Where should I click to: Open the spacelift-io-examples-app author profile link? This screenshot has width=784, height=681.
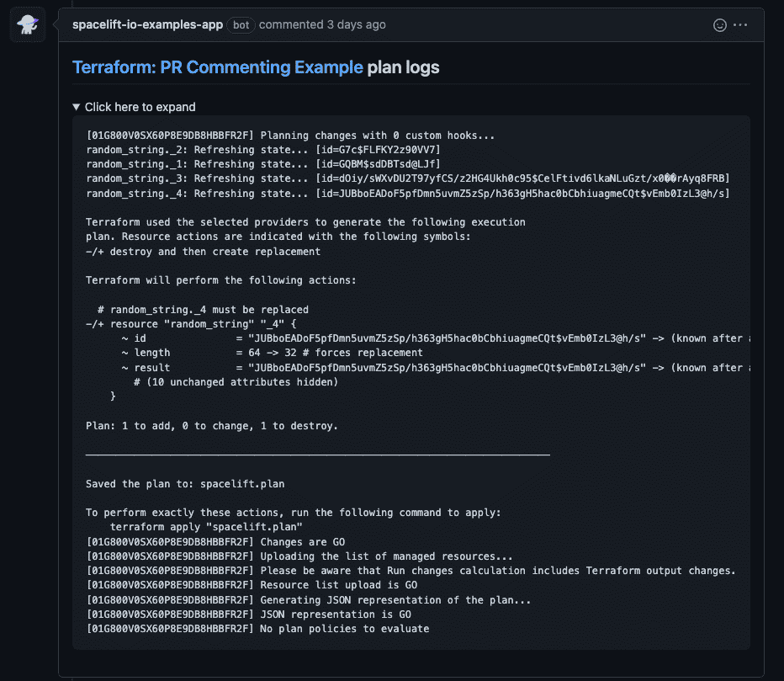coord(147,24)
